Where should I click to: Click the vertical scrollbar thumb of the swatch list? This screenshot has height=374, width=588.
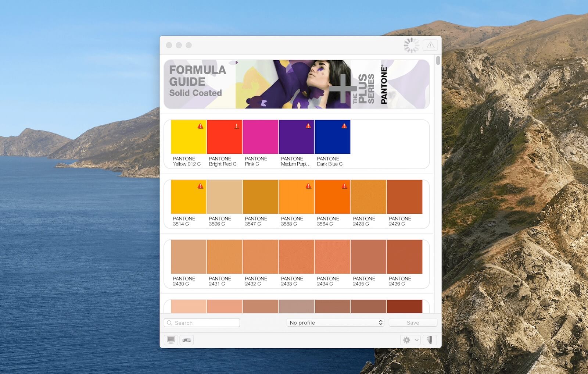(438, 60)
